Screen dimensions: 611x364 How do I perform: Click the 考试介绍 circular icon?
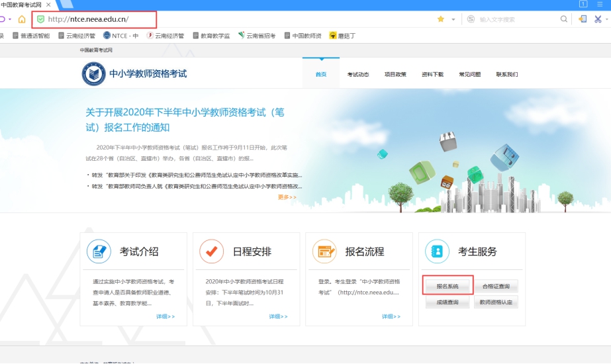pyautogui.click(x=99, y=251)
